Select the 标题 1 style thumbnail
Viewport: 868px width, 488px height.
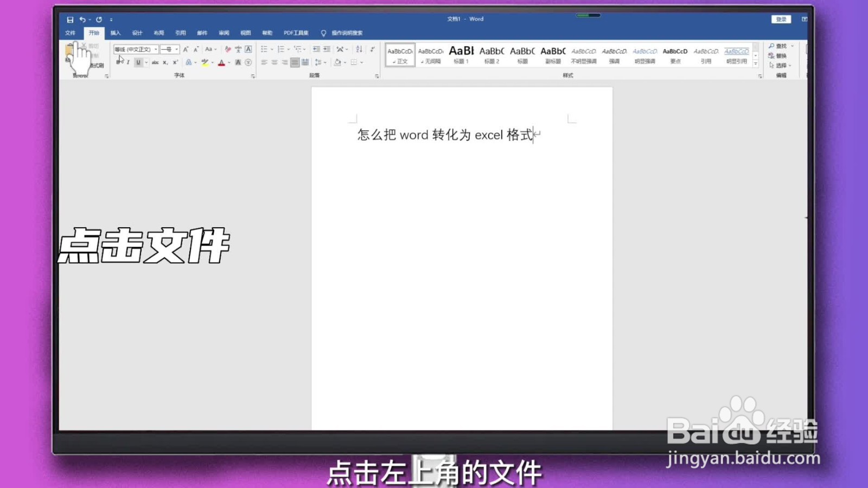click(461, 55)
